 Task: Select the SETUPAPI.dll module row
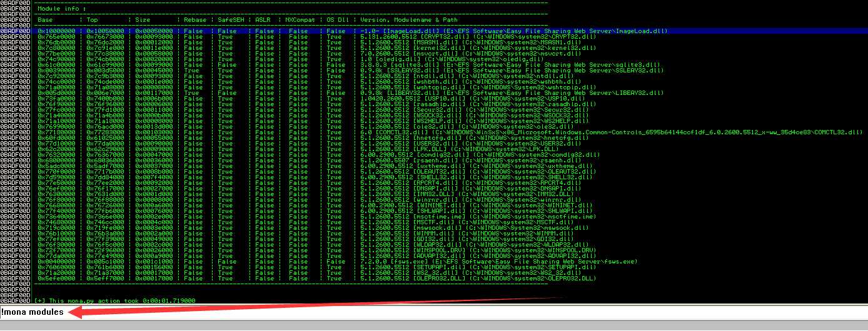pyautogui.click(x=434, y=267)
